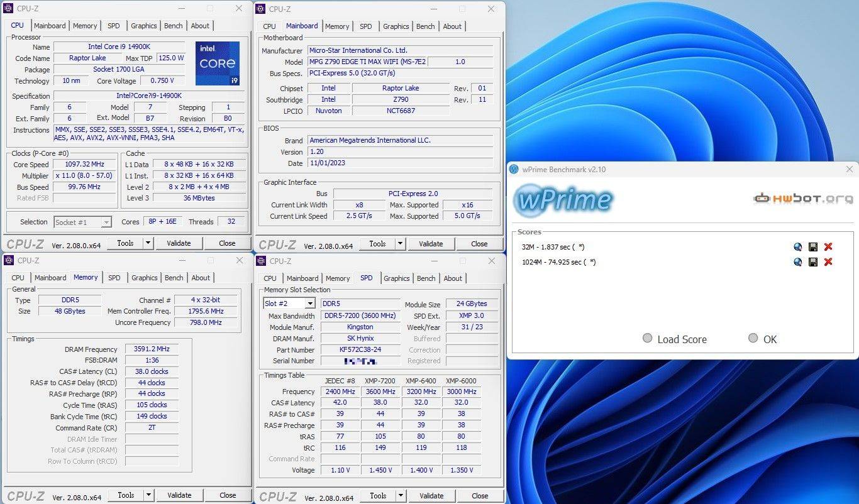Click the Command Rate value 2T
This screenshot has height=504, width=859.
152,427
